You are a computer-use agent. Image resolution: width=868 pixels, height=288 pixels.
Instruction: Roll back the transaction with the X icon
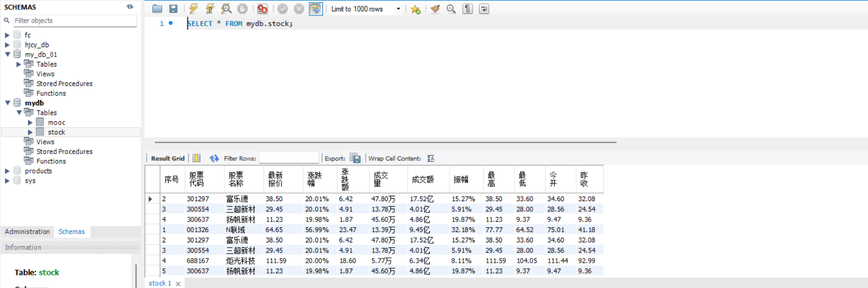(x=299, y=9)
